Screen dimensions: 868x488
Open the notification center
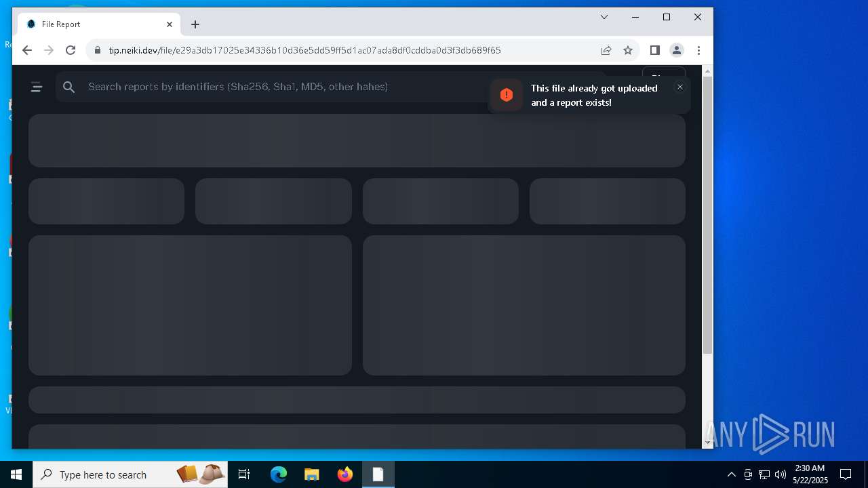point(846,474)
